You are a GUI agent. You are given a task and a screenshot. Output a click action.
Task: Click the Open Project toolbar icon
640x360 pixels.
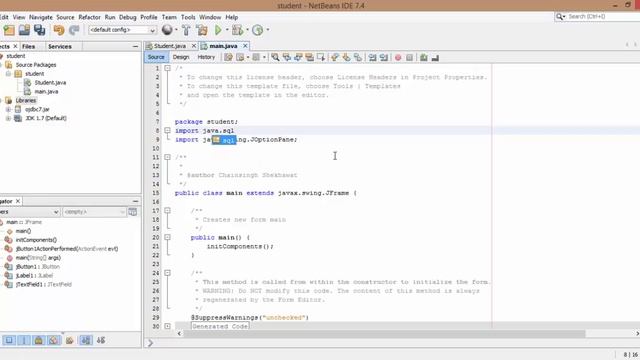(x=24, y=30)
